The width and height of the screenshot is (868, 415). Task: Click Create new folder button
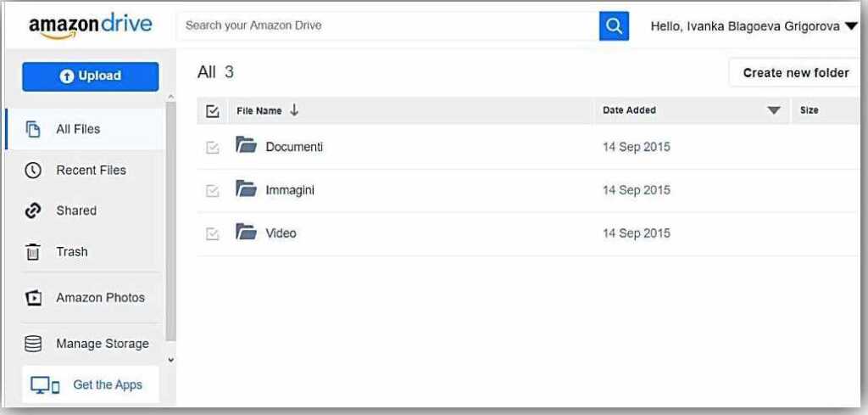(x=795, y=73)
